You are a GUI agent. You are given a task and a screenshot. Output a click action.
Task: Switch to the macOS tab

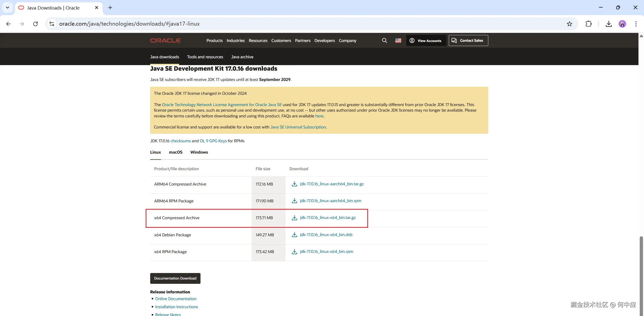tap(176, 152)
